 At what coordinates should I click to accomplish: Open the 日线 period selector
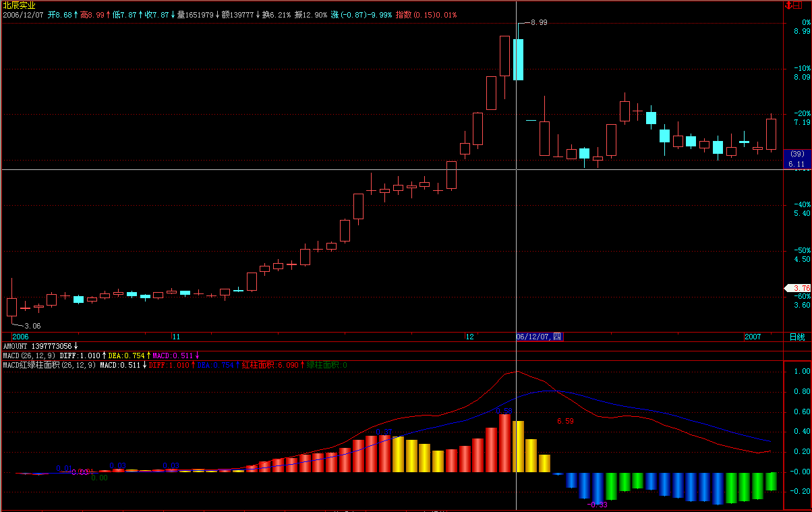(x=797, y=337)
